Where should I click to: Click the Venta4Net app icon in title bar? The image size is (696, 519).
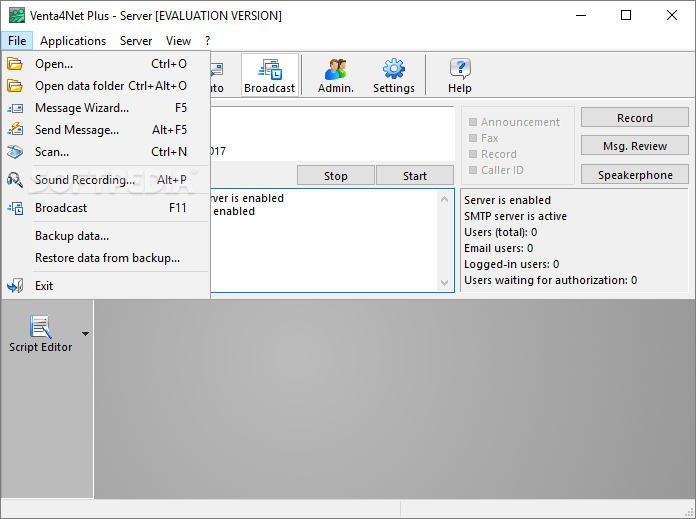click(17, 16)
